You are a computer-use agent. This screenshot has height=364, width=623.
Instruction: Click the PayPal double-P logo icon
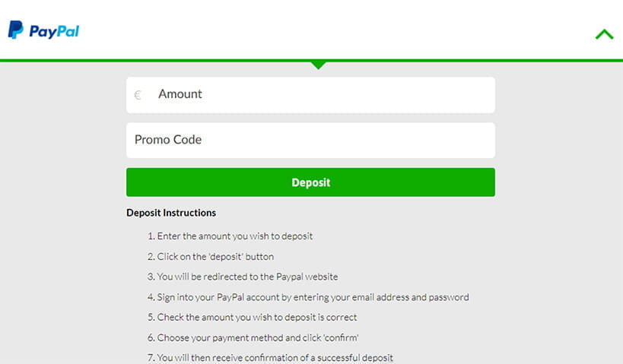(15, 30)
